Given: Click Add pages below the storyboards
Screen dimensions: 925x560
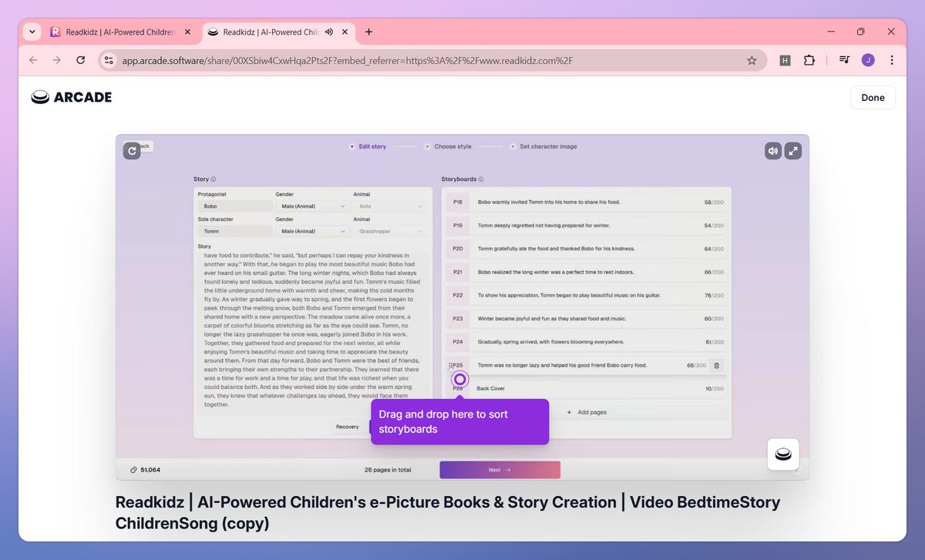Looking at the screenshot, I should (x=587, y=412).
